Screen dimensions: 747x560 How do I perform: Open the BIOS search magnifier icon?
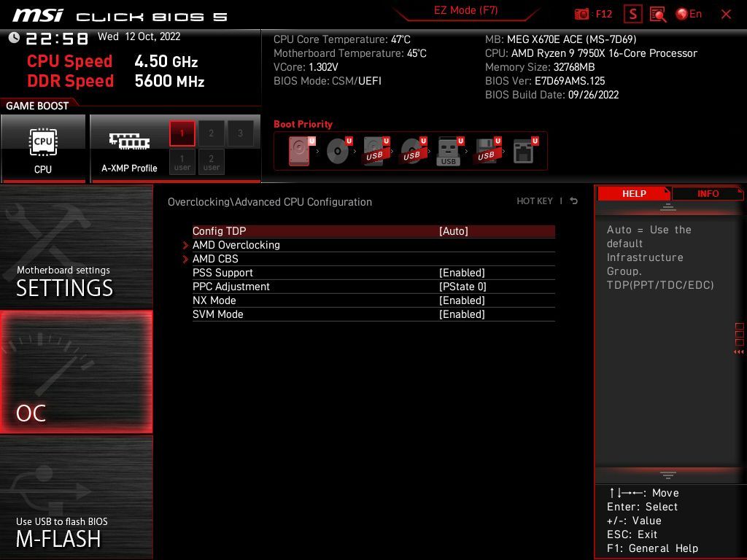click(657, 15)
